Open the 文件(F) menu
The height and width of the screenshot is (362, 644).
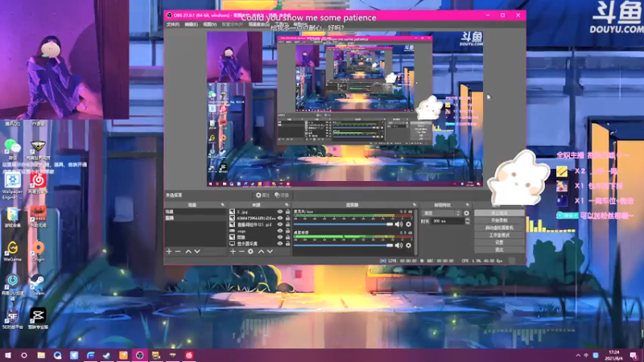coord(173,25)
